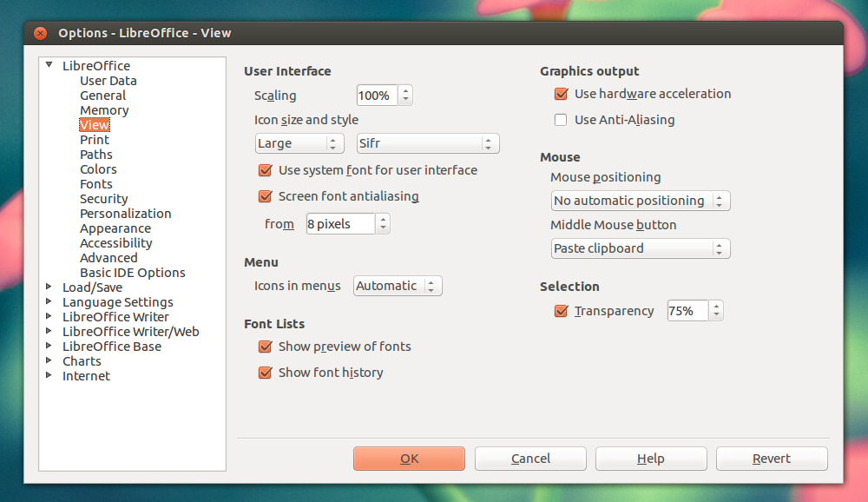Uncheck Show font history

[265, 373]
